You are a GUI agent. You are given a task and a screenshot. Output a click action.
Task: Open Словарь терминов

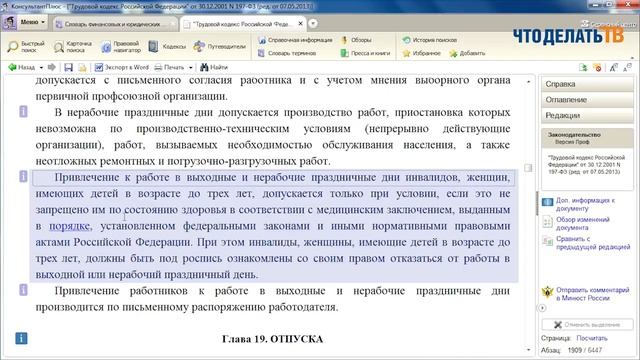tap(287, 53)
